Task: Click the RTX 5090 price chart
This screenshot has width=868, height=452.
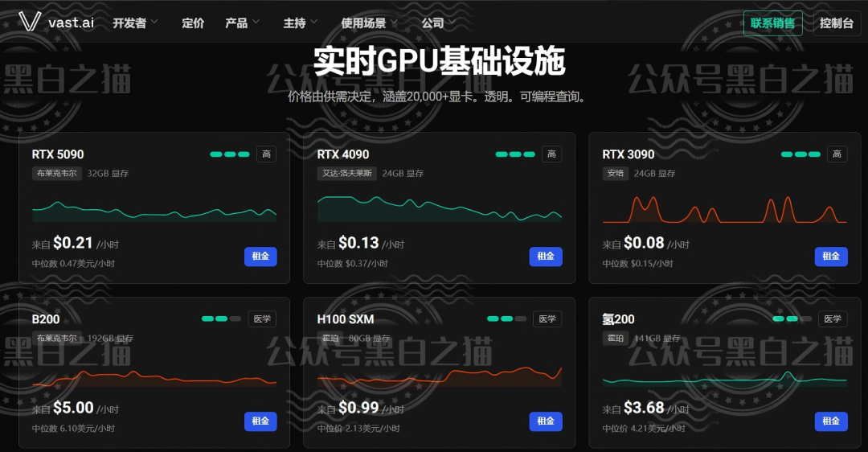Action: tap(154, 212)
